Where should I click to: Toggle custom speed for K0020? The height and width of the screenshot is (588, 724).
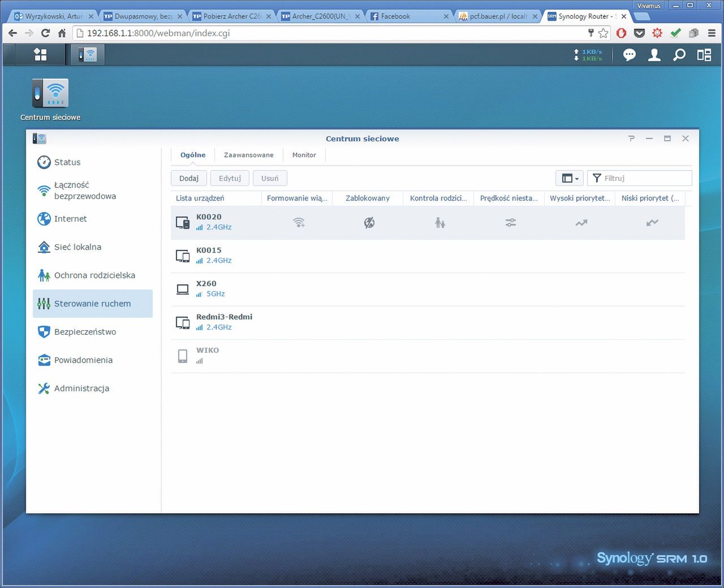[511, 223]
